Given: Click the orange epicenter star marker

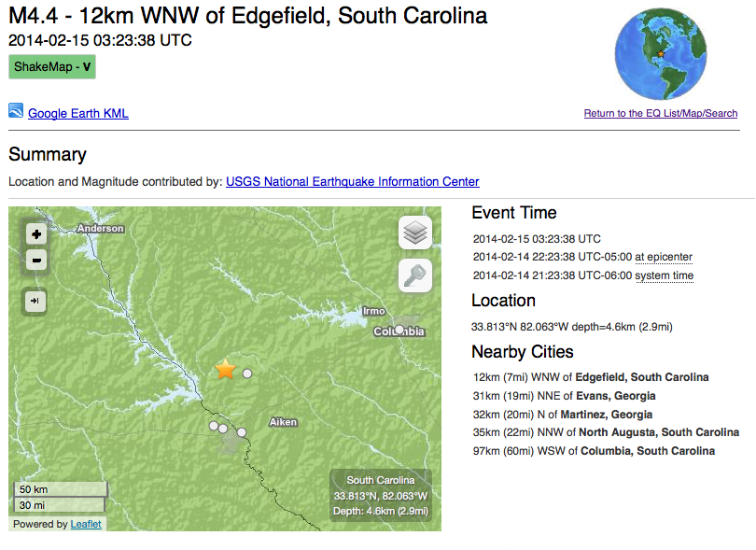Looking at the screenshot, I should [226, 370].
